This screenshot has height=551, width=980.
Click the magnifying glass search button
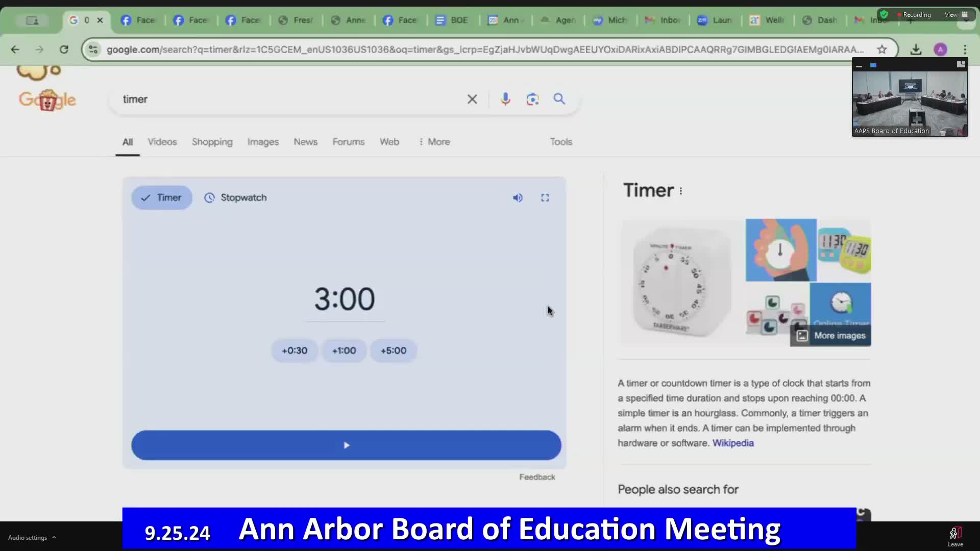(x=559, y=99)
